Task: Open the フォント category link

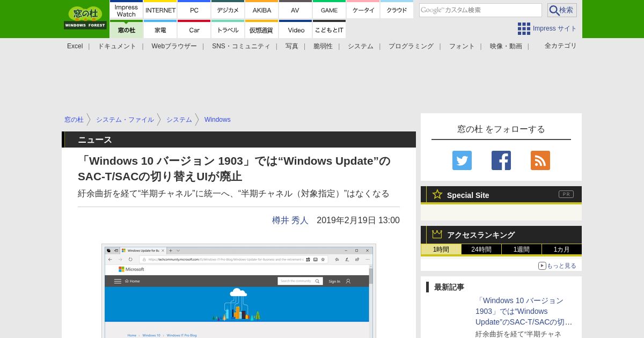Action: (x=462, y=46)
